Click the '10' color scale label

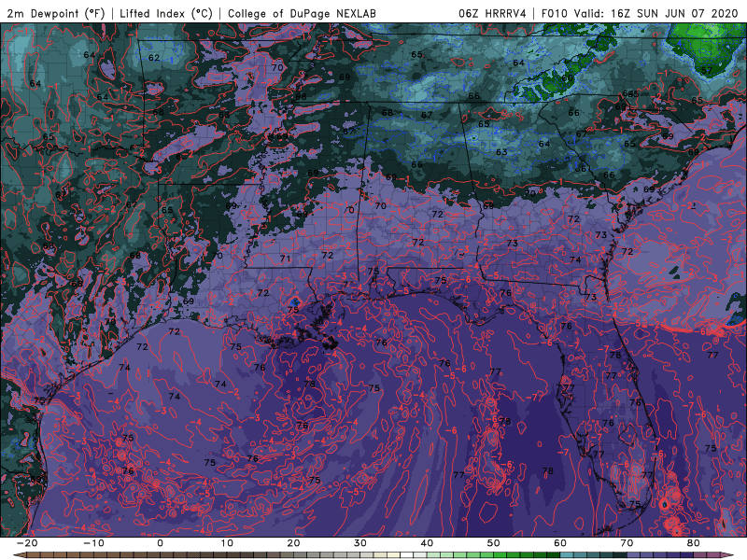(227, 543)
